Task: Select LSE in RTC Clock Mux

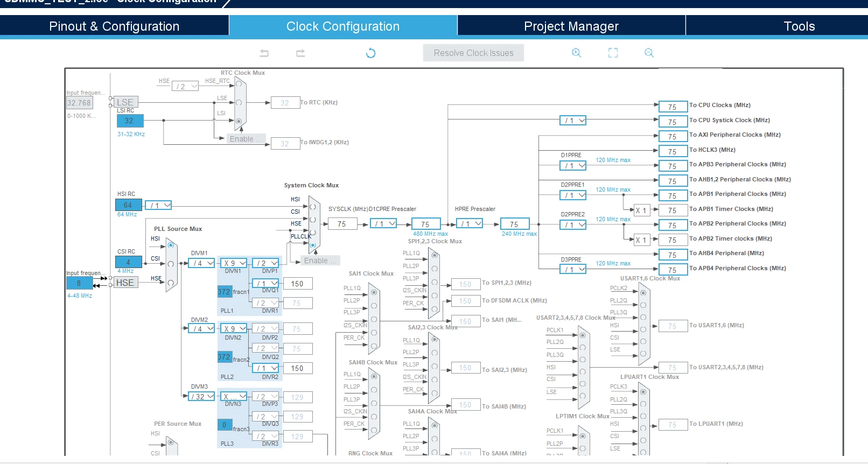Action: coord(239,102)
